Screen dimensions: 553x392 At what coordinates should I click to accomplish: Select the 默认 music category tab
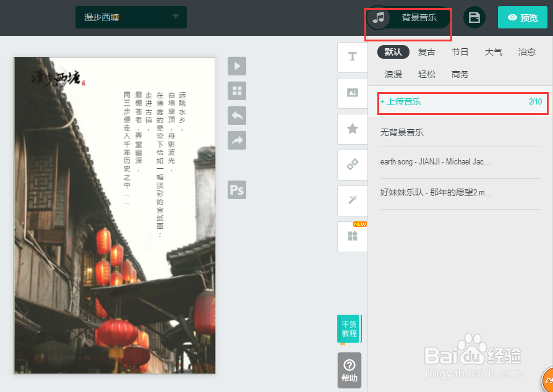point(393,52)
